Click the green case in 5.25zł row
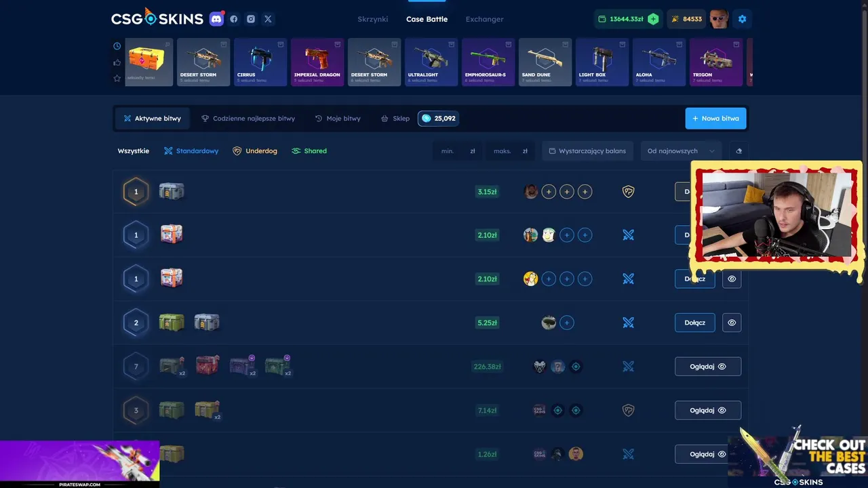Image resolution: width=868 pixels, height=488 pixels. click(x=172, y=322)
